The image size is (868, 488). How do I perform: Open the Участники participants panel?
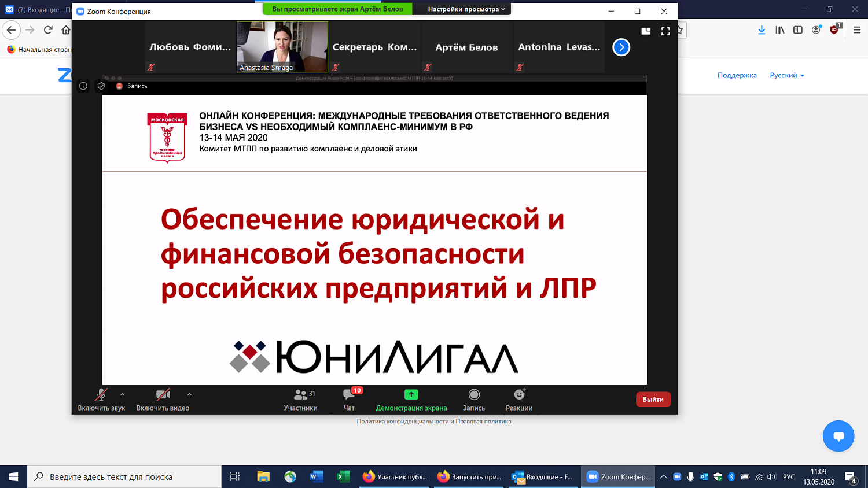click(300, 400)
